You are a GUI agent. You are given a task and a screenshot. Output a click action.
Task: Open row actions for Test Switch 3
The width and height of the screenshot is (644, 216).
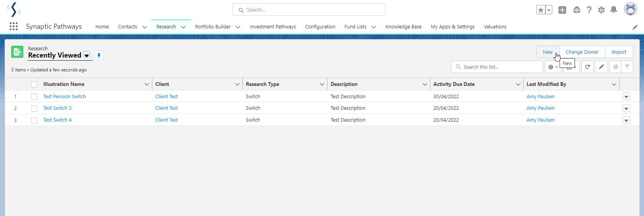(626, 109)
